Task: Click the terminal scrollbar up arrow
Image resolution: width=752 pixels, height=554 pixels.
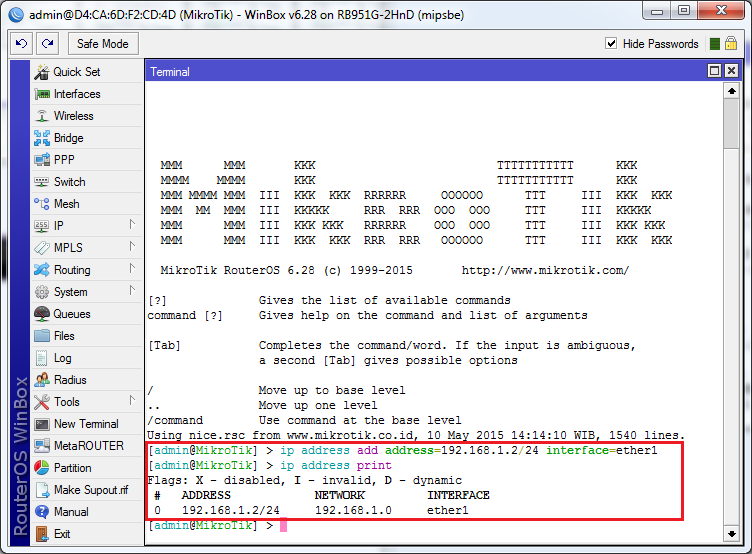Action: 732,91
